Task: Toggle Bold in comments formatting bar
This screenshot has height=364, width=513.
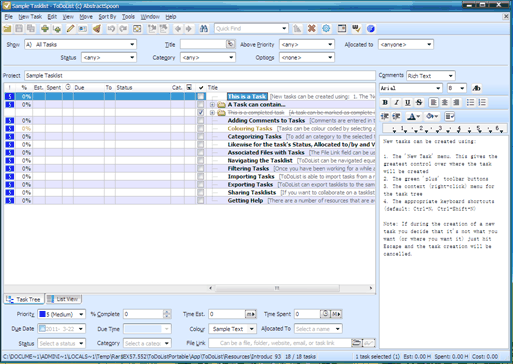Action: [x=385, y=103]
